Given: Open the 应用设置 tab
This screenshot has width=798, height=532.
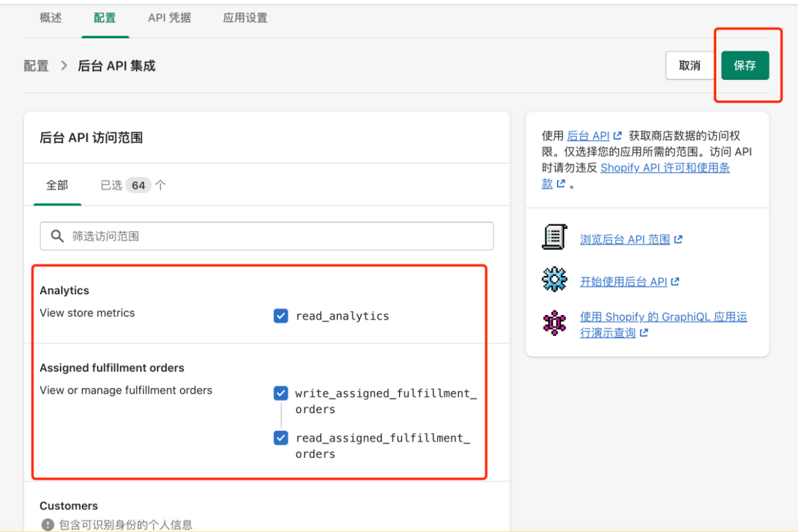Looking at the screenshot, I should (x=244, y=18).
